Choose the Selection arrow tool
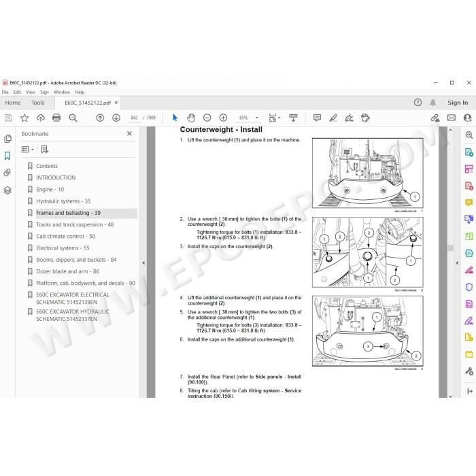Screen dimensions: 476x476 175,118
